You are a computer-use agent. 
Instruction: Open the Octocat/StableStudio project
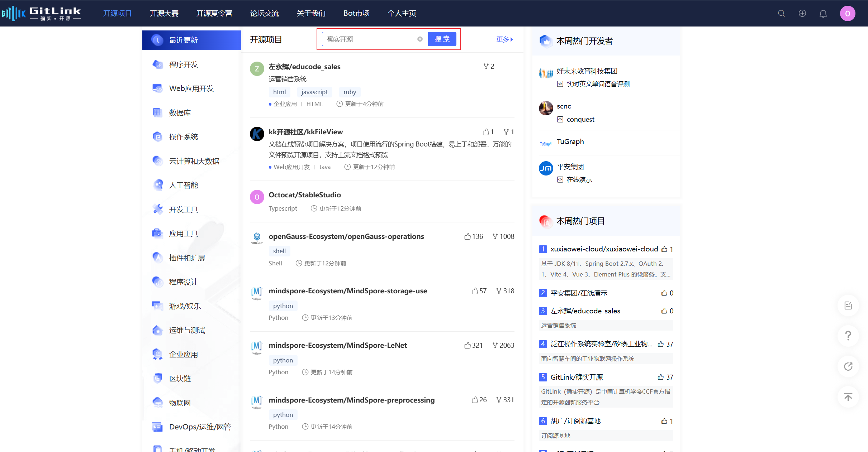pos(305,195)
